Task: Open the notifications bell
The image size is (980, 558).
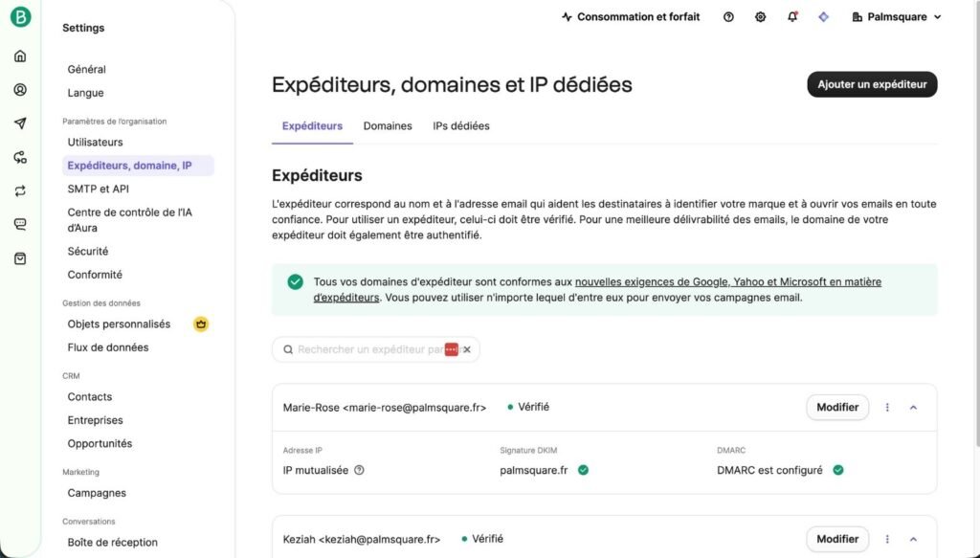Action: 792,17
